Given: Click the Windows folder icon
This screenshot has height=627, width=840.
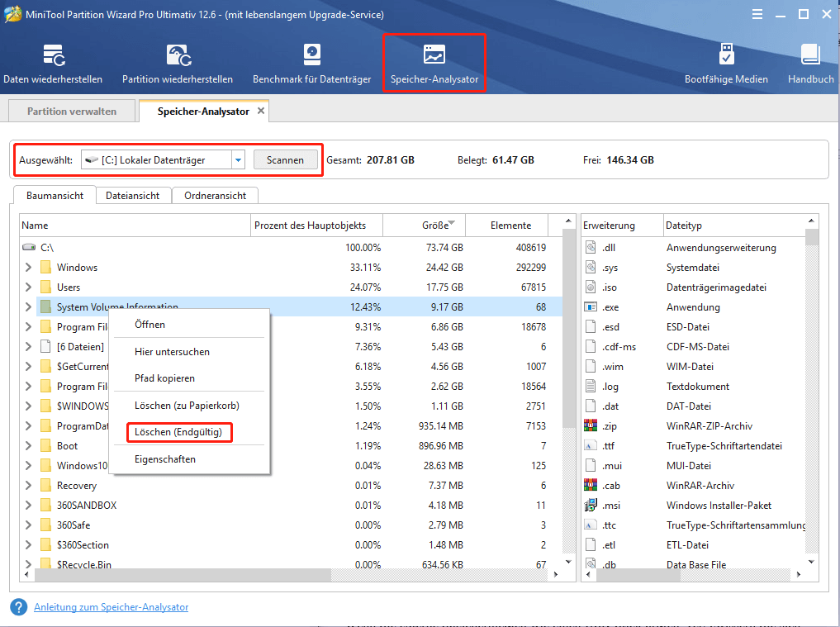Looking at the screenshot, I should pyautogui.click(x=46, y=268).
